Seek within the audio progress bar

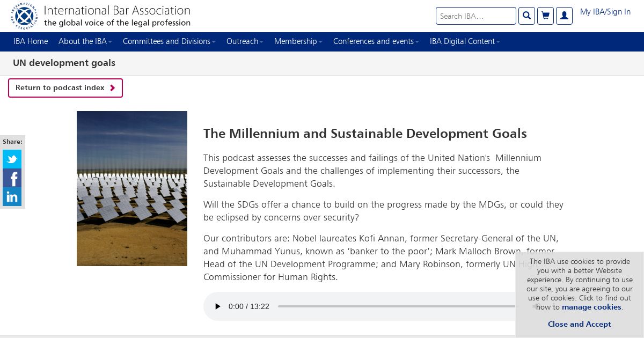tap(396, 306)
